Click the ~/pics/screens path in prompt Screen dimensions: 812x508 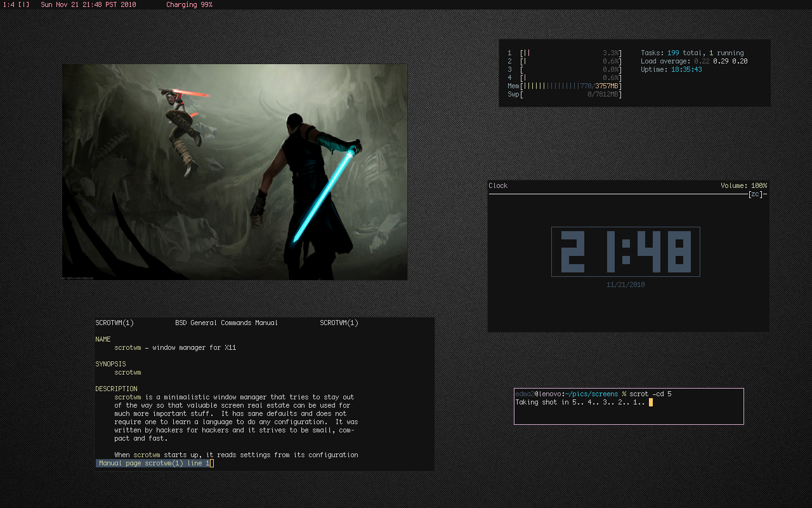coord(592,394)
